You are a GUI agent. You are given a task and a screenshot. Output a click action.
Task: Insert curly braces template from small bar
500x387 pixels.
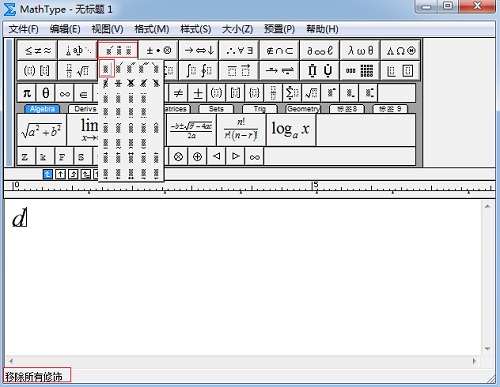pos(254,93)
